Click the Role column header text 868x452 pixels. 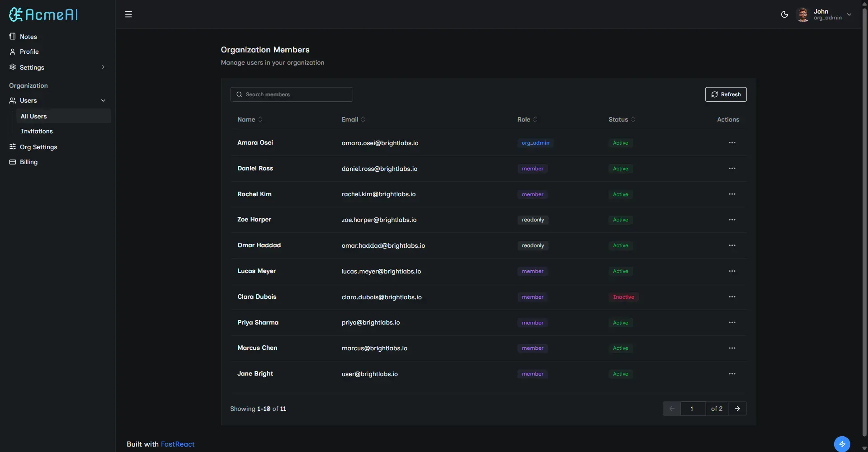point(524,119)
